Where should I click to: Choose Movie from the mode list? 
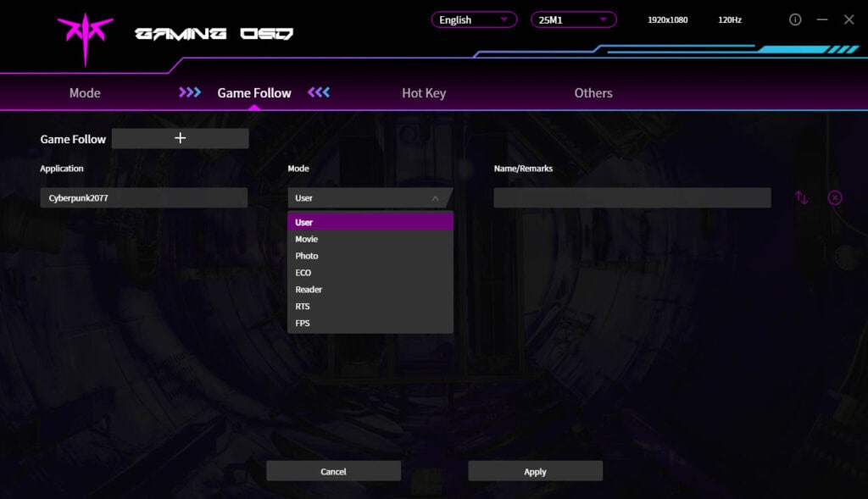(x=370, y=239)
